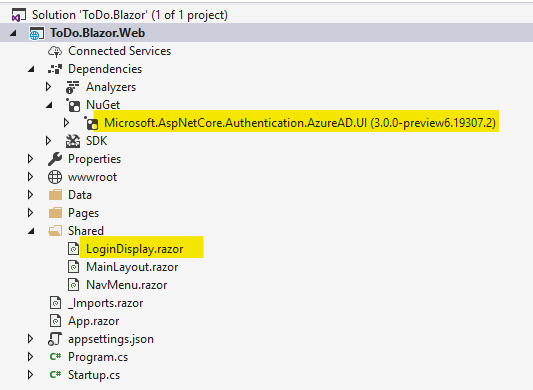Image resolution: width=533 pixels, height=390 pixels.
Task: Click the Program.cs C# icon
Action: (x=55, y=357)
